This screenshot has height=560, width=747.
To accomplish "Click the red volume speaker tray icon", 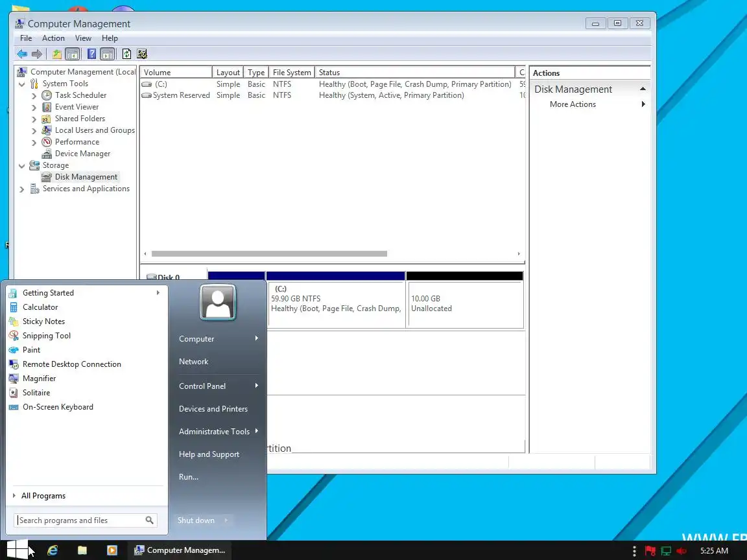I will [x=682, y=551].
